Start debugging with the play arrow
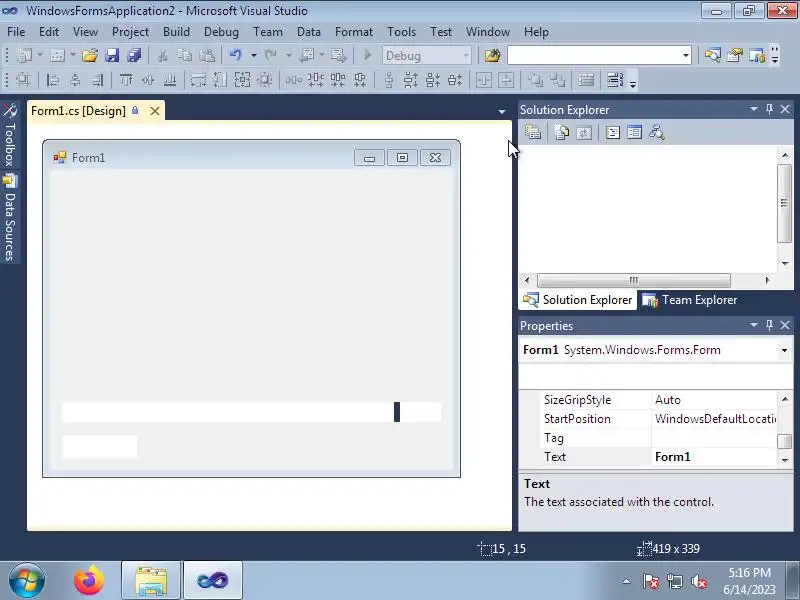The height and width of the screenshot is (600, 800). click(367, 55)
